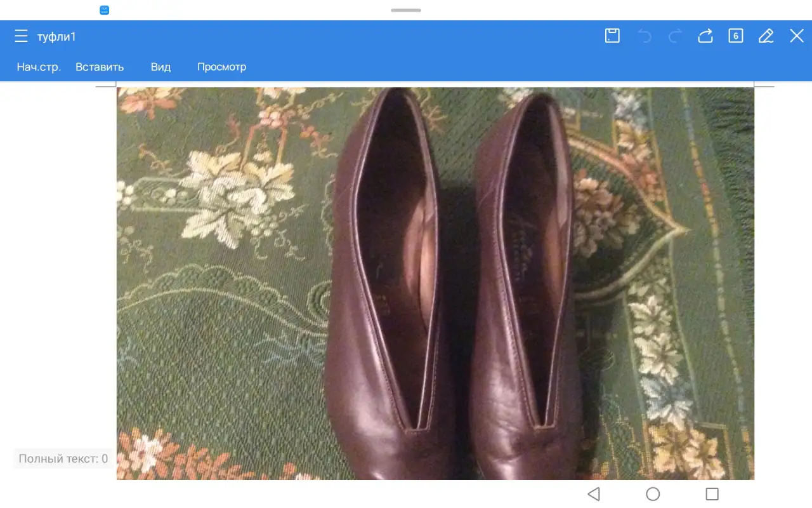Redo the previous action

675,36
